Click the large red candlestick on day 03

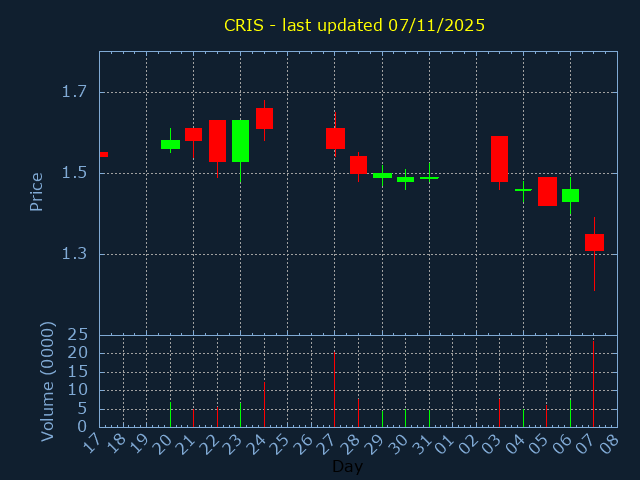(499, 158)
